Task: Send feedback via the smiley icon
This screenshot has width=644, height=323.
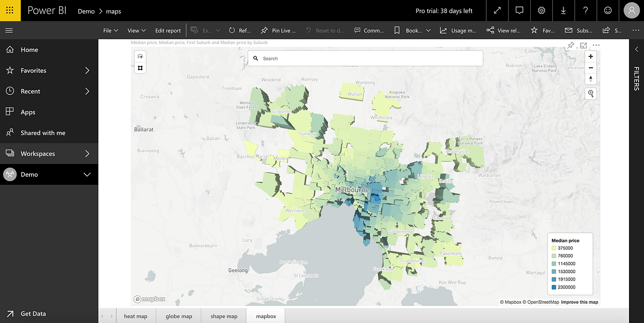Action: point(608,10)
